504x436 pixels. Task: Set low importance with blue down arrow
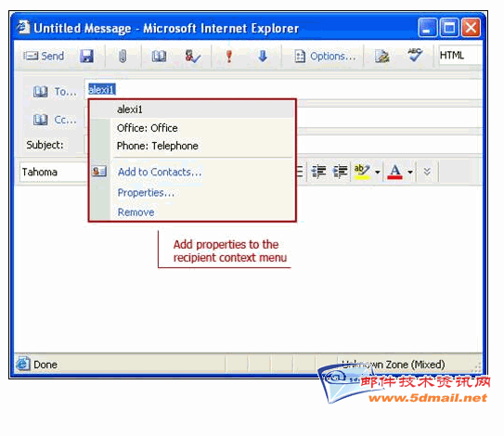point(263,57)
